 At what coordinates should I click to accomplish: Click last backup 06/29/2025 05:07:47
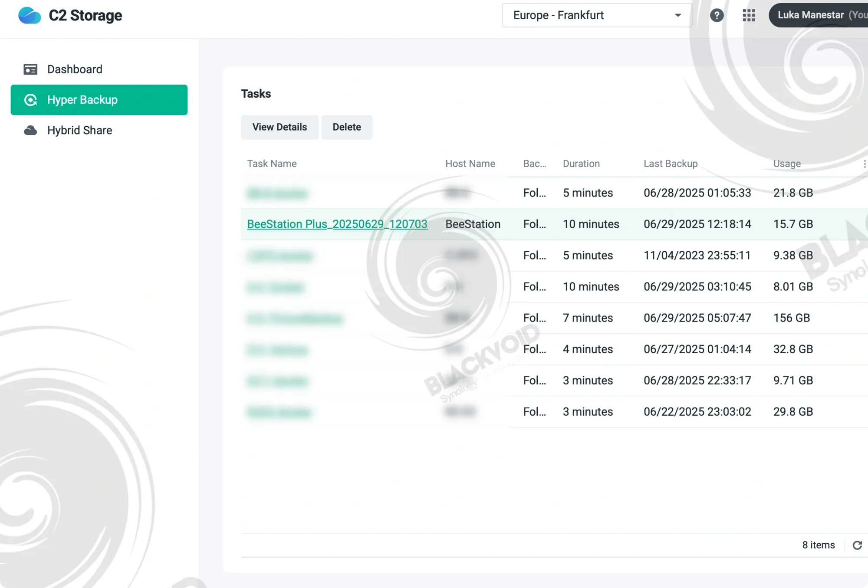tap(697, 318)
